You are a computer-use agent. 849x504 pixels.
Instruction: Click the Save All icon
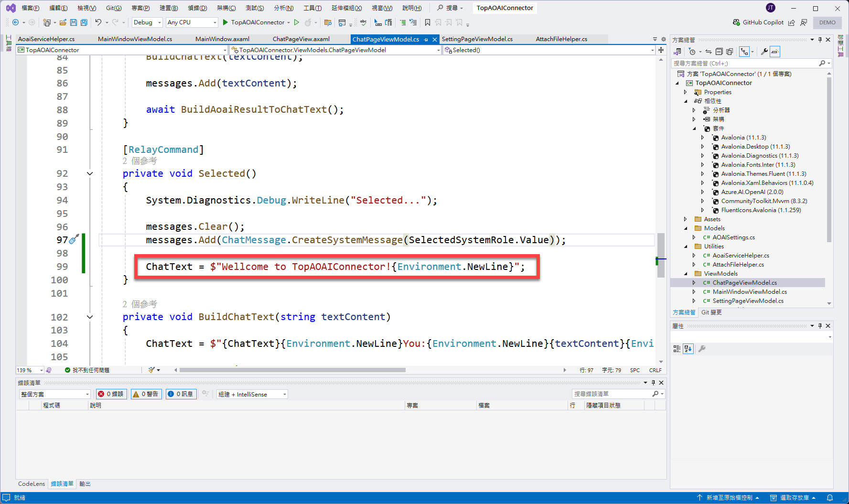[x=84, y=22]
